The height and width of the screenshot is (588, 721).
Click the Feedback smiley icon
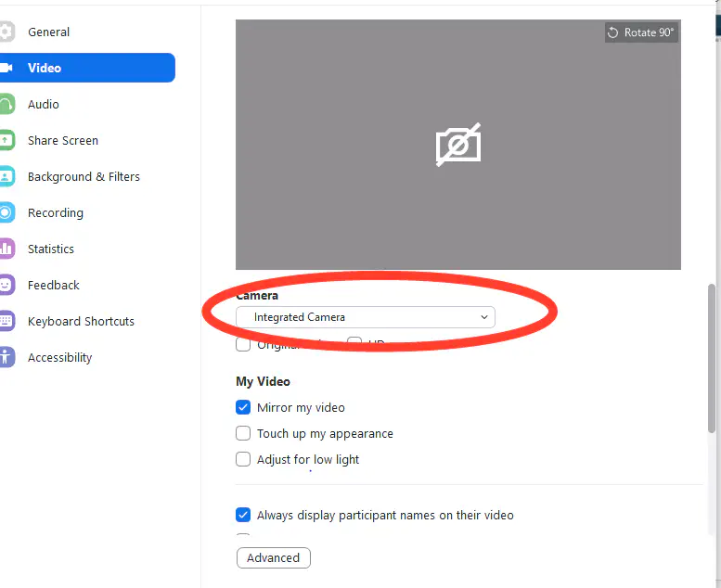[x=6, y=286]
